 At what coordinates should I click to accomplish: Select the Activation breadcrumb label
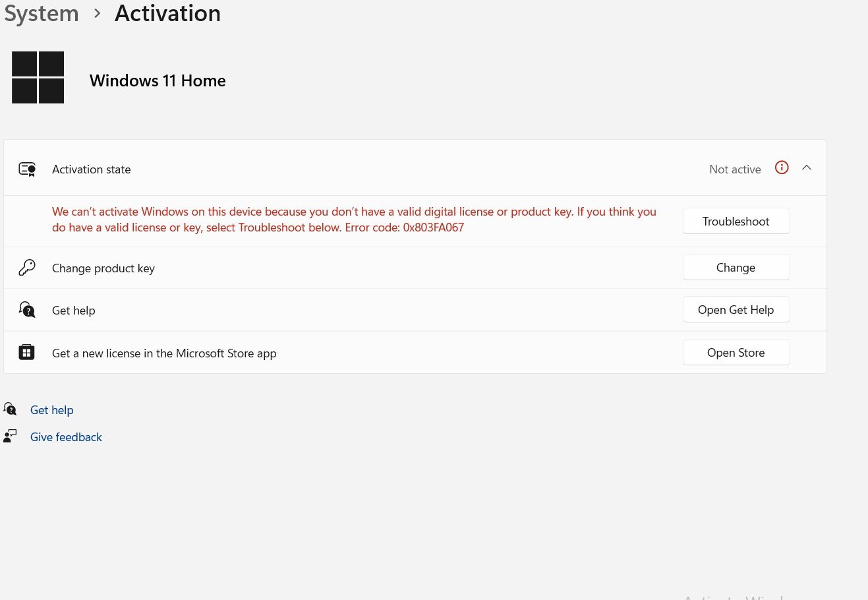[167, 13]
